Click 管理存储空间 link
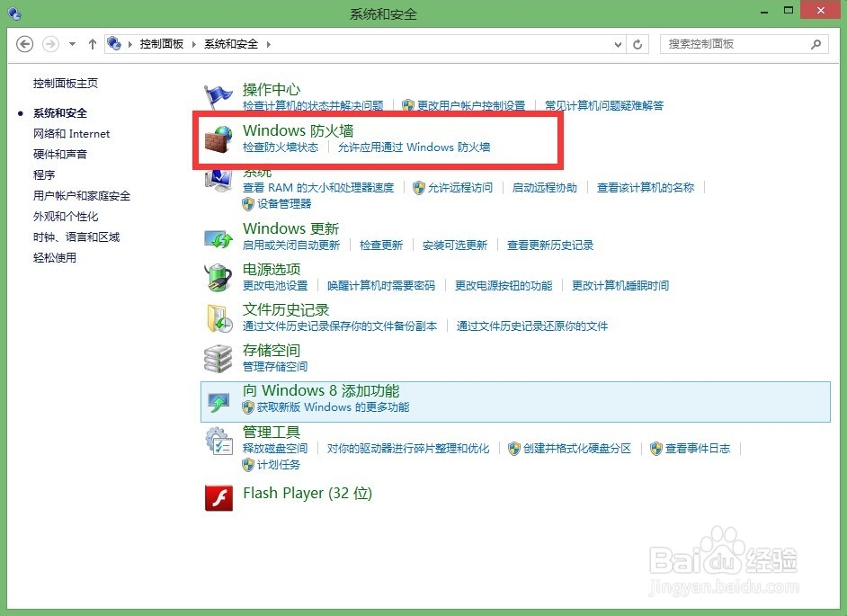This screenshot has height=616, width=847. pyautogui.click(x=275, y=366)
